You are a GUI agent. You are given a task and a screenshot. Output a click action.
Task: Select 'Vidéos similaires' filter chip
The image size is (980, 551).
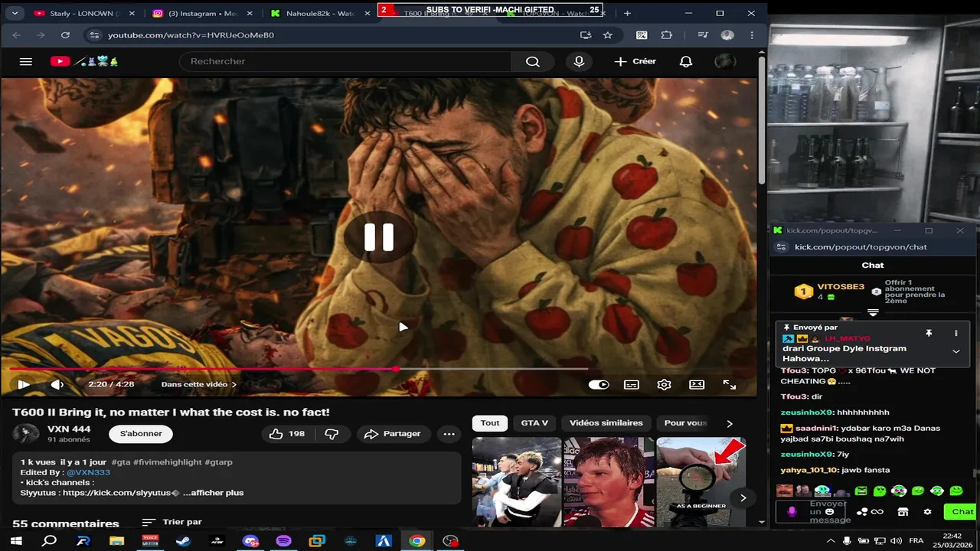(606, 423)
